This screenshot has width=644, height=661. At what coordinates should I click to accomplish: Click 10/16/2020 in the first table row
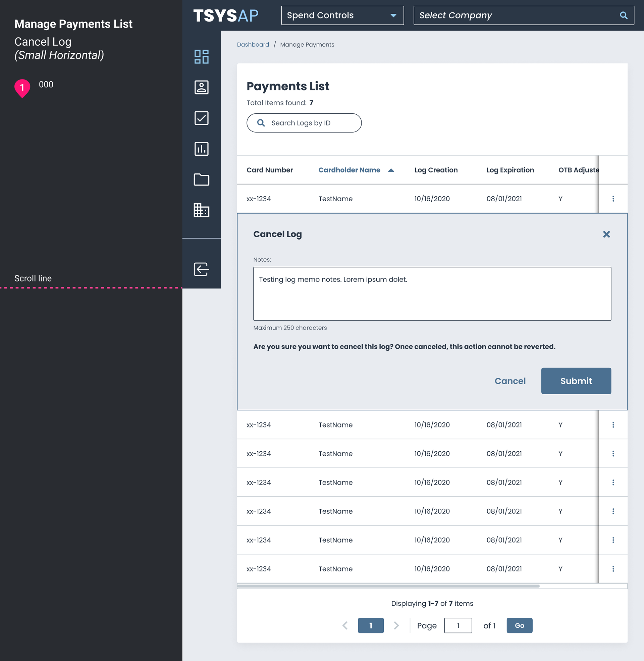(x=432, y=199)
